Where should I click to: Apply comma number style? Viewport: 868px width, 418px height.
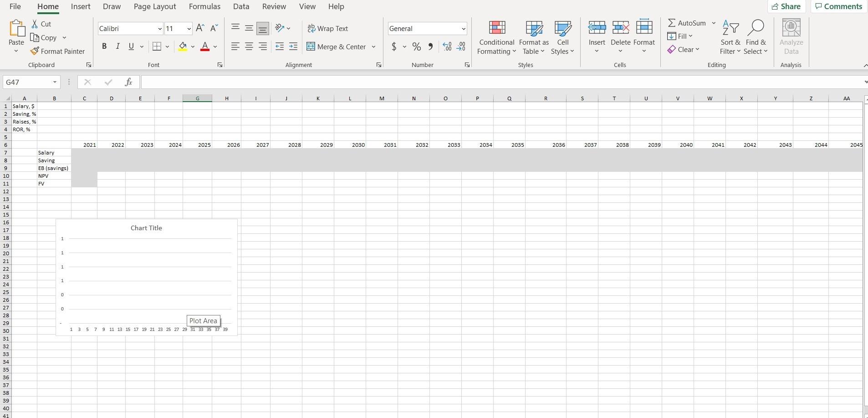430,46
